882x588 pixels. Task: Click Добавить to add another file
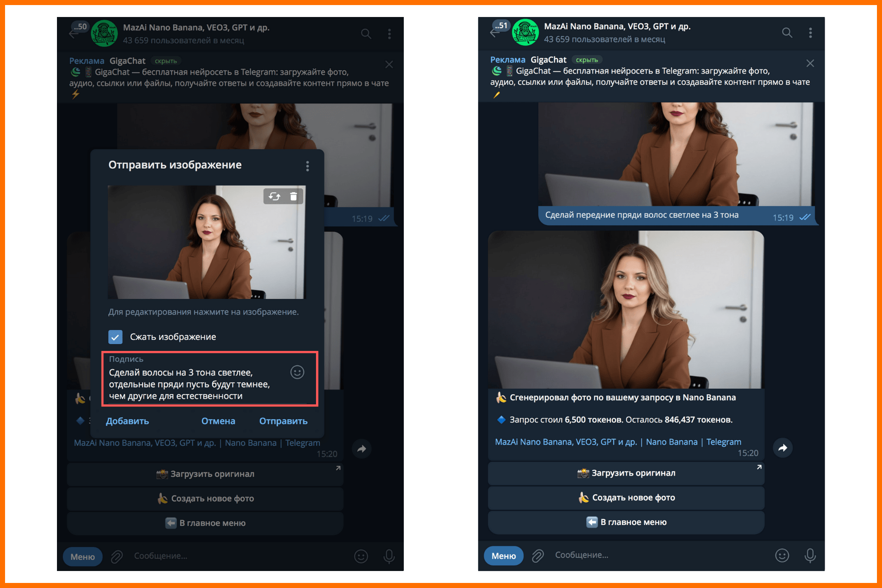pos(127,421)
